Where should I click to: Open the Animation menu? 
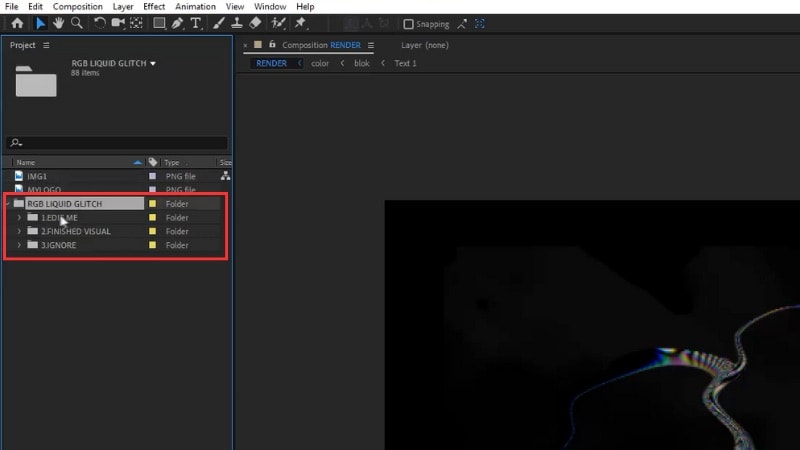click(195, 7)
